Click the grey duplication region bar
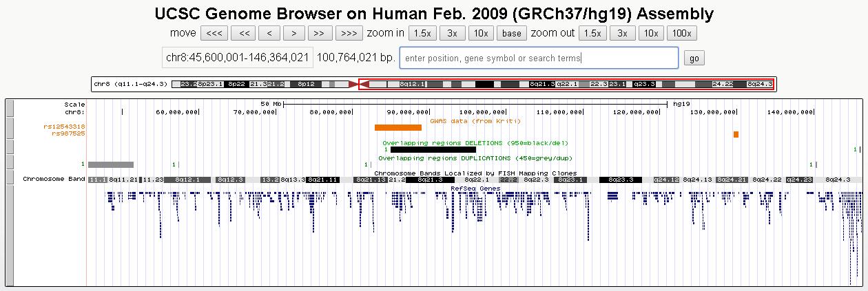Image resolution: width=868 pixels, height=291 pixels. (x=110, y=164)
